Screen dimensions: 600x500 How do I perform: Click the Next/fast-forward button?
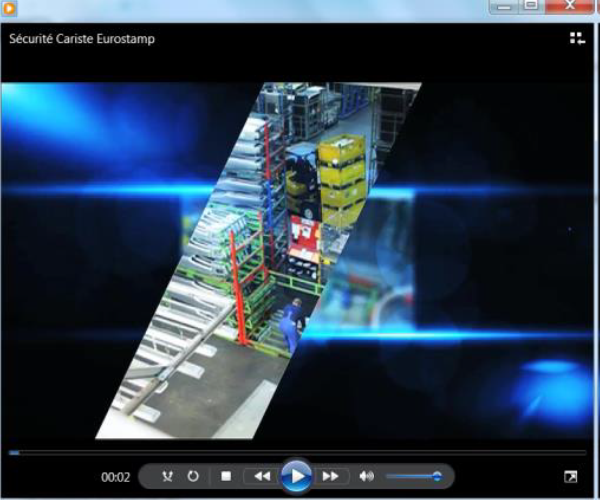(x=331, y=476)
